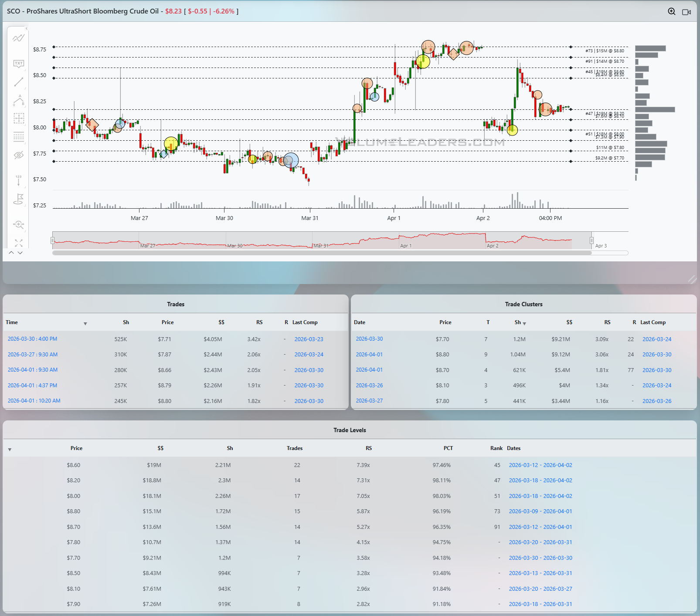The height and width of the screenshot is (616, 700).
Task: Click the PCT header in Trade Levels
Action: [x=448, y=448]
